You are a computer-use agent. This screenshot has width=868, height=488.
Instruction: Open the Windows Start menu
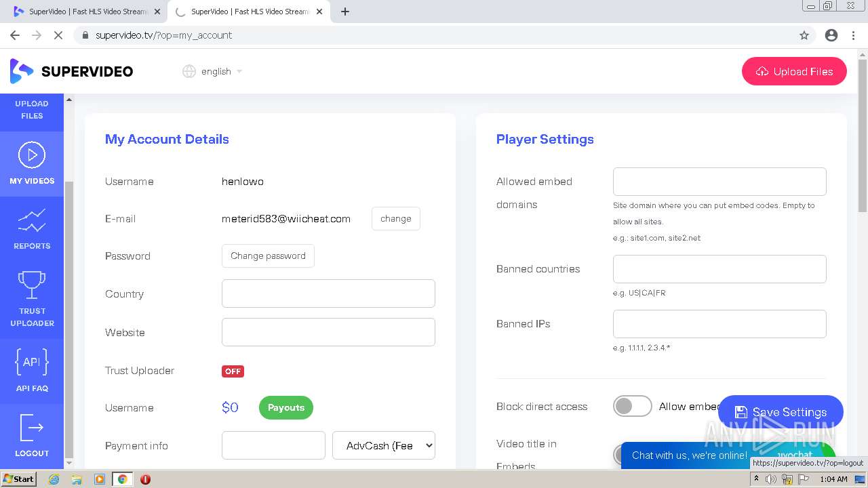pos(18,479)
